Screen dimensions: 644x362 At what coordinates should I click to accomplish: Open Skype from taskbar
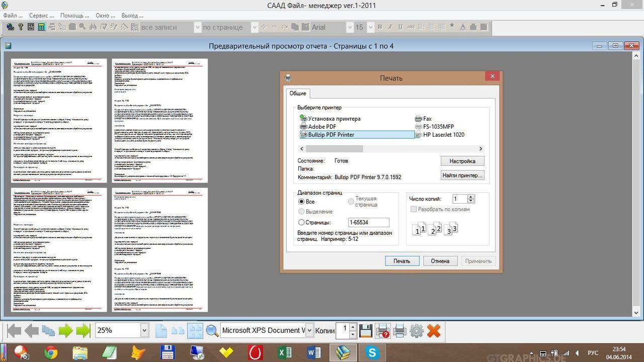[x=372, y=353]
